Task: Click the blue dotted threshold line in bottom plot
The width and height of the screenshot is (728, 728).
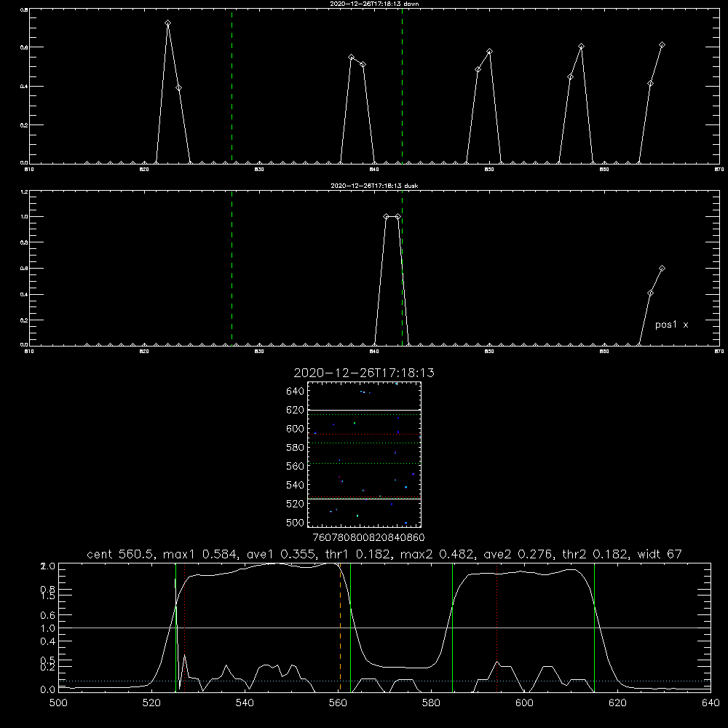Action: tap(384, 681)
